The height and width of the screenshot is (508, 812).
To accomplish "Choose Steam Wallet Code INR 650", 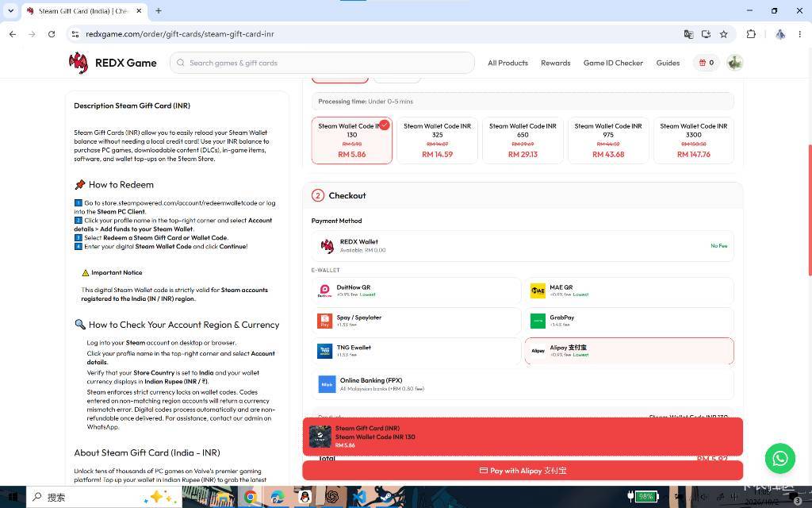I will pyautogui.click(x=523, y=140).
